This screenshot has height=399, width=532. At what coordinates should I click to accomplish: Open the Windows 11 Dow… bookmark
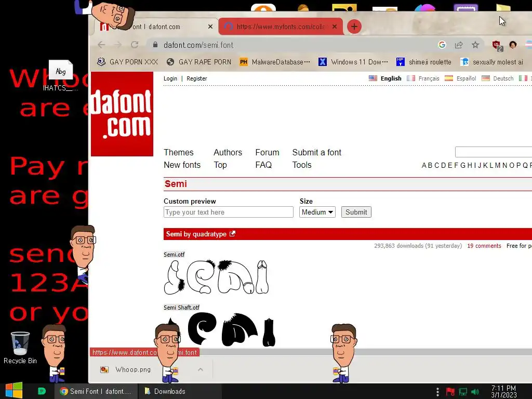tap(353, 62)
